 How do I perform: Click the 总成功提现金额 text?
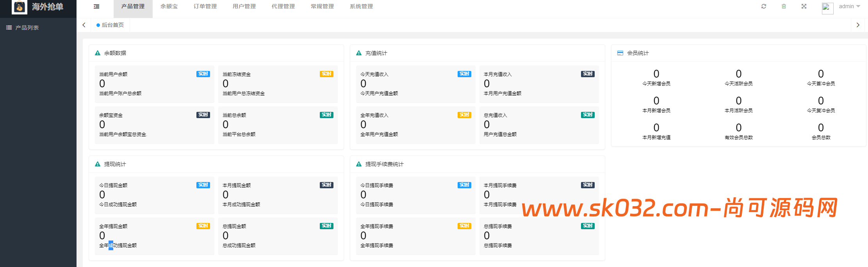(239, 246)
